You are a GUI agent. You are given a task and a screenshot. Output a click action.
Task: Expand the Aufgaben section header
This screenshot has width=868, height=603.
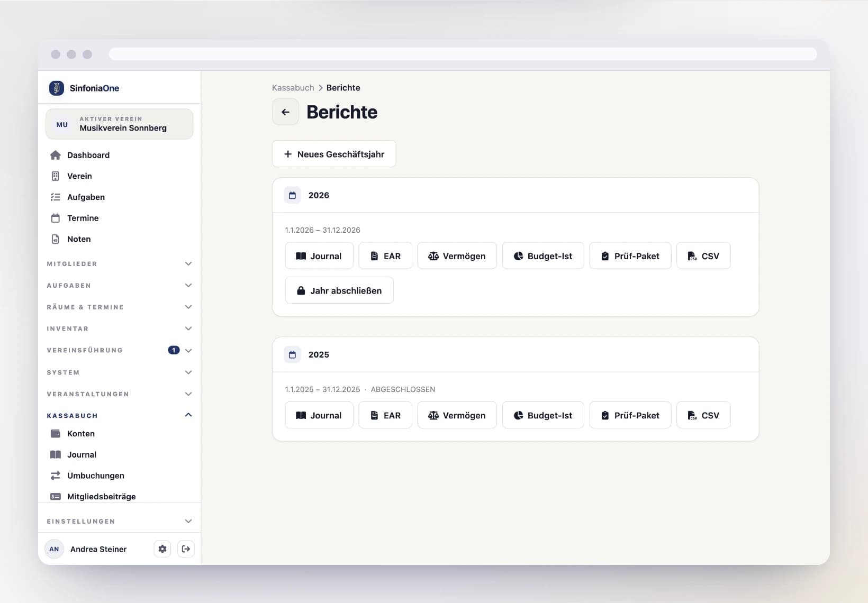pos(120,285)
